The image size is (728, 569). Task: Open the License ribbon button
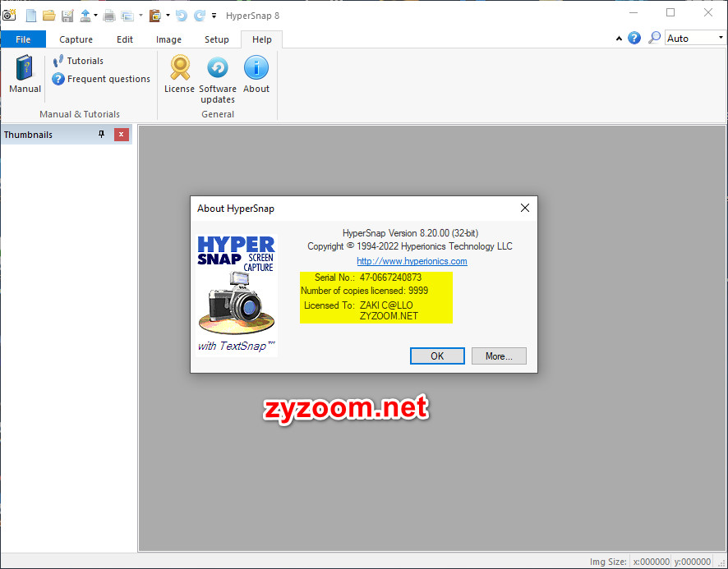pos(179,74)
